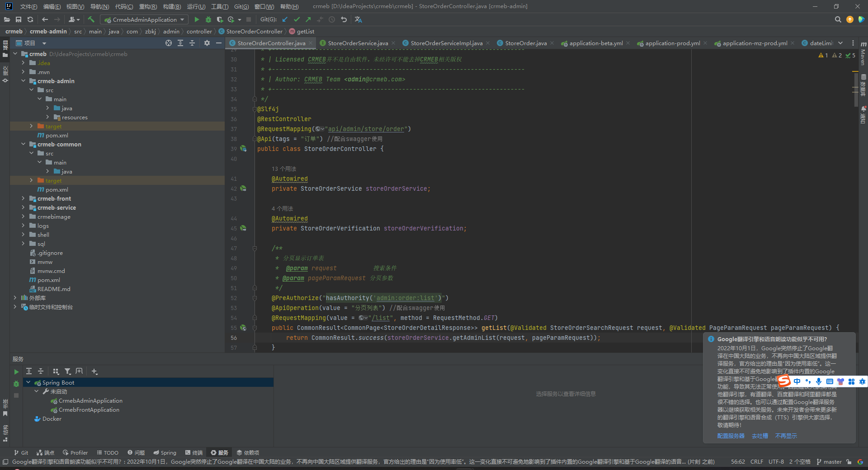Open the project file icon in toolbar
This screenshot has width=868, height=470.
[x=7, y=19]
